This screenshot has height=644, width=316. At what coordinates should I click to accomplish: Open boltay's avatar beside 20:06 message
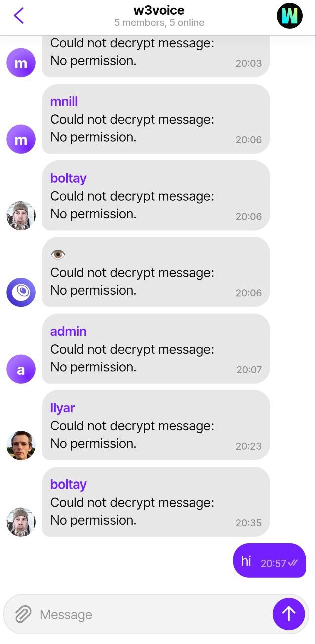click(21, 216)
